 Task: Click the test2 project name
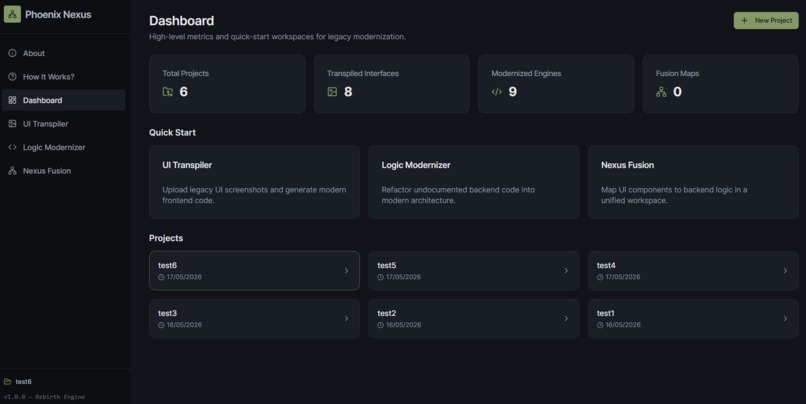click(387, 313)
